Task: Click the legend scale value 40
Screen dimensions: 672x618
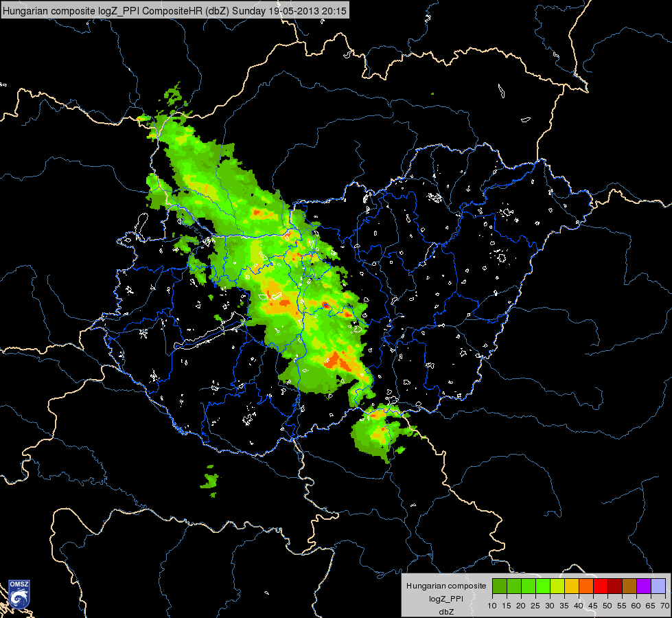Action: (x=579, y=606)
